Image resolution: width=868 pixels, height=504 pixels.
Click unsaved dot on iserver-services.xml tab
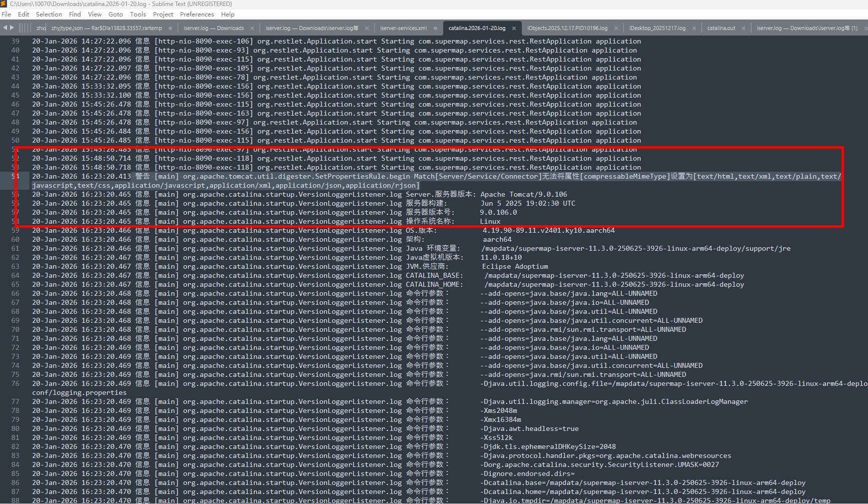point(435,29)
